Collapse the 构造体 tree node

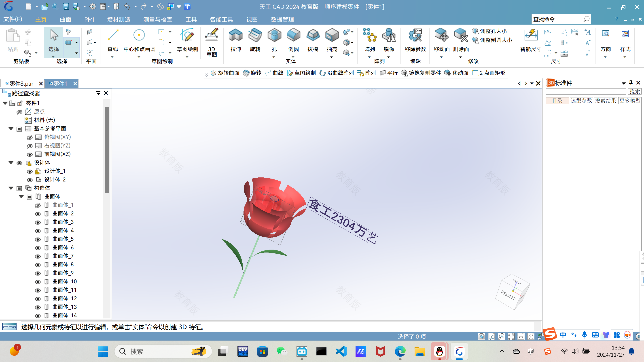[11, 188]
